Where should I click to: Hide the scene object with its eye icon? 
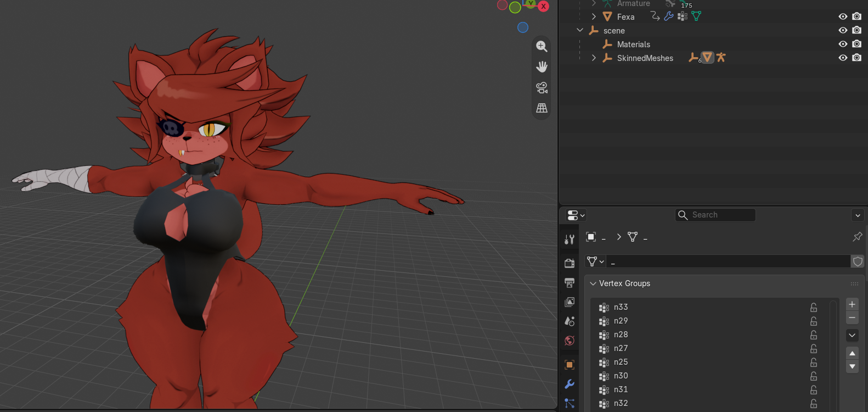click(x=843, y=30)
